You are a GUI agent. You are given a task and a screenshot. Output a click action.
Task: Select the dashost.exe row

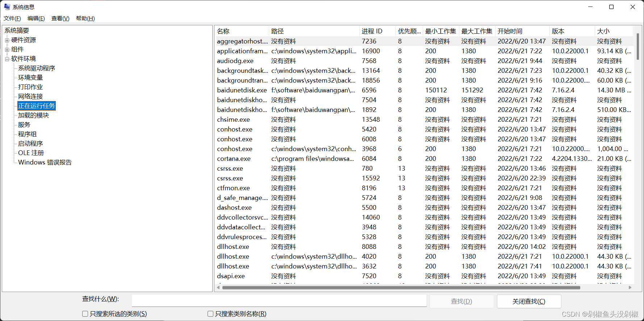(x=425, y=208)
